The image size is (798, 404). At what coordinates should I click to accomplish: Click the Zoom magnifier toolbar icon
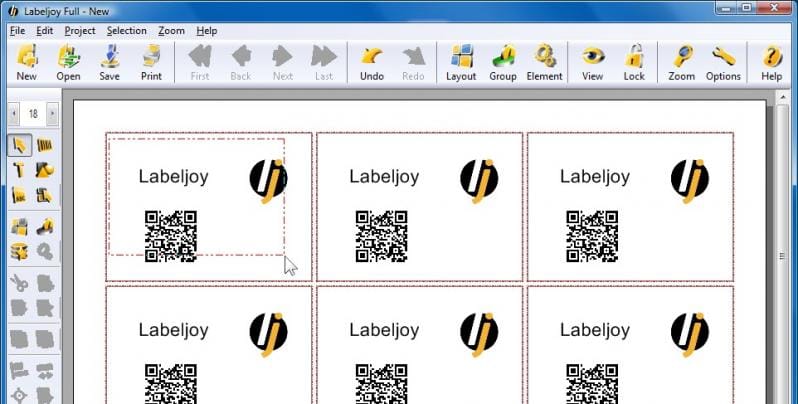coord(681,62)
